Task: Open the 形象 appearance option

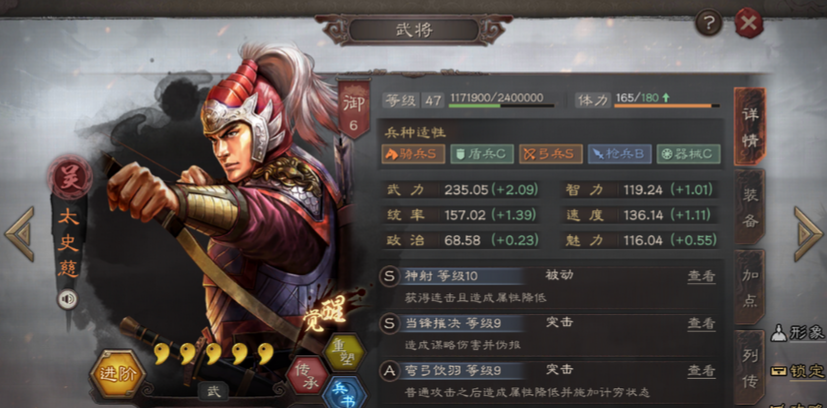Action: (798, 333)
